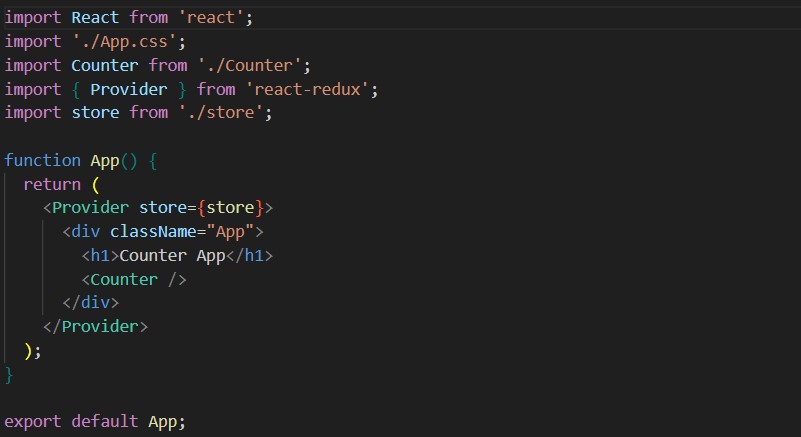The width and height of the screenshot is (801, 437).
Task: Click the closing </div> tag
Action: 90,303
